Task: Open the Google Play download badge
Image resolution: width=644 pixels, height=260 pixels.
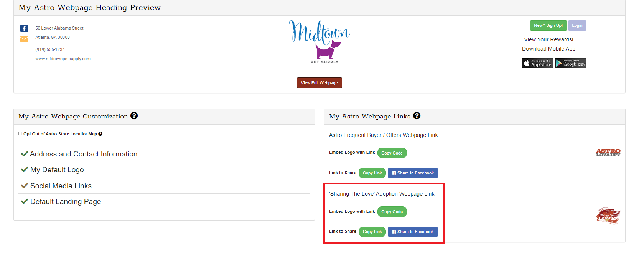Action: coord(570,63)
